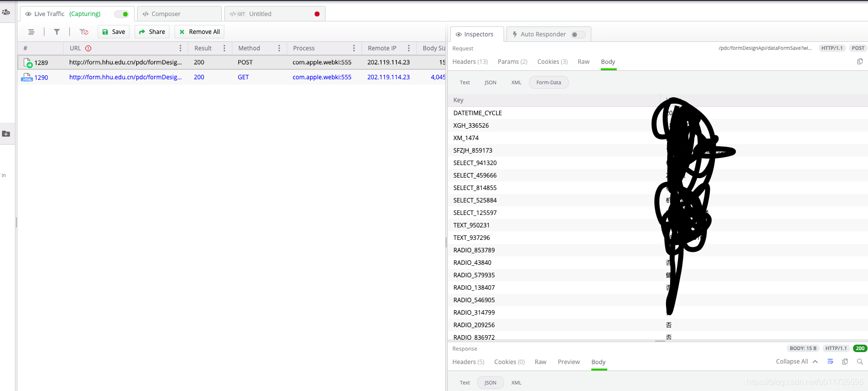Click the SFZJH_859173 key row
The height and width of the screenshot is (391, 868).
click(x=658, y=151)
